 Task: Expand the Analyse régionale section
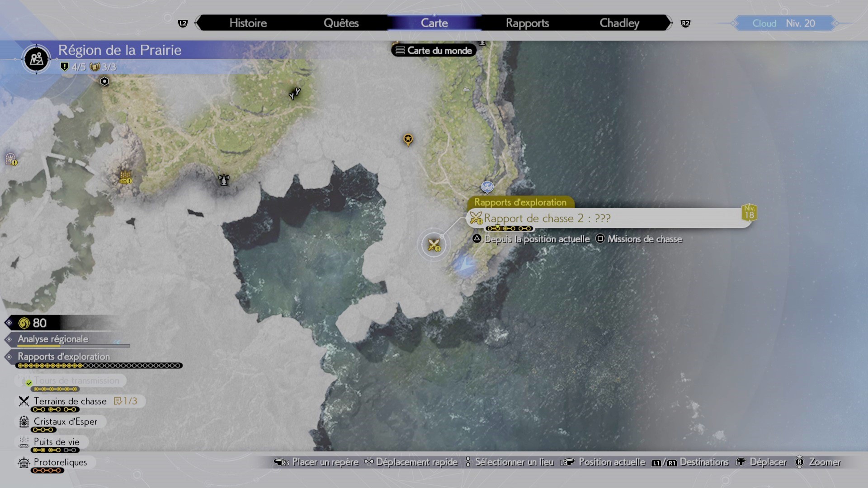click(52, 339)
